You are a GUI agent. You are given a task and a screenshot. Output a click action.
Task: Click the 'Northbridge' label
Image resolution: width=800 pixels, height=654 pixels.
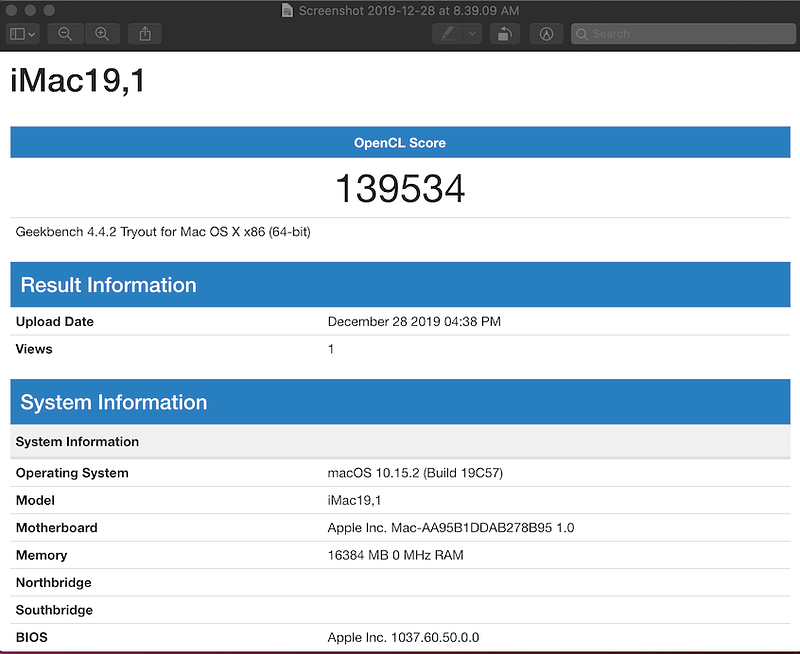click(x=54, y=583)
